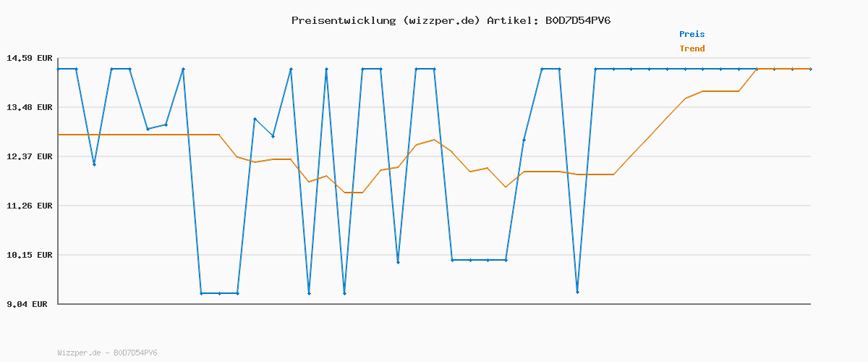
Task: Click the third blue price data point
Action: 94,164
